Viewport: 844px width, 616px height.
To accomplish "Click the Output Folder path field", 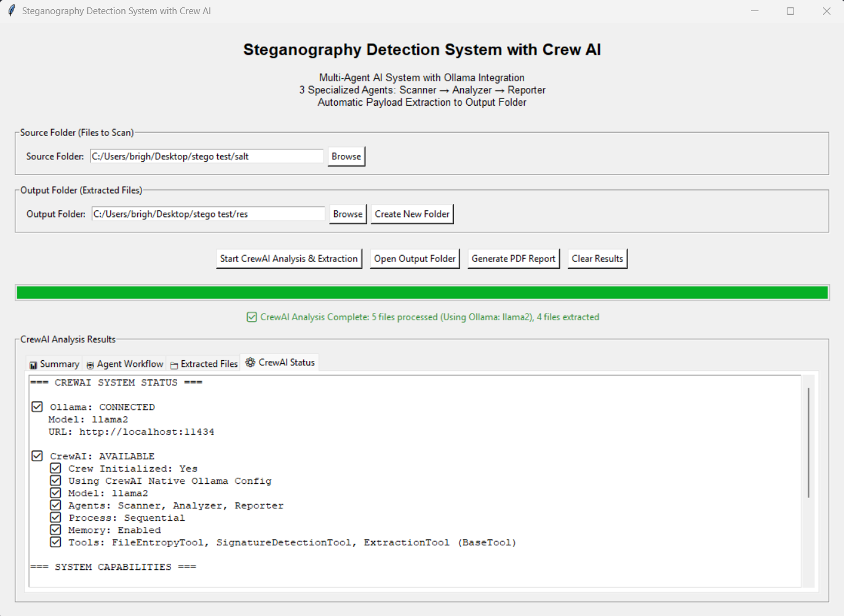I will tap(208, 214).
